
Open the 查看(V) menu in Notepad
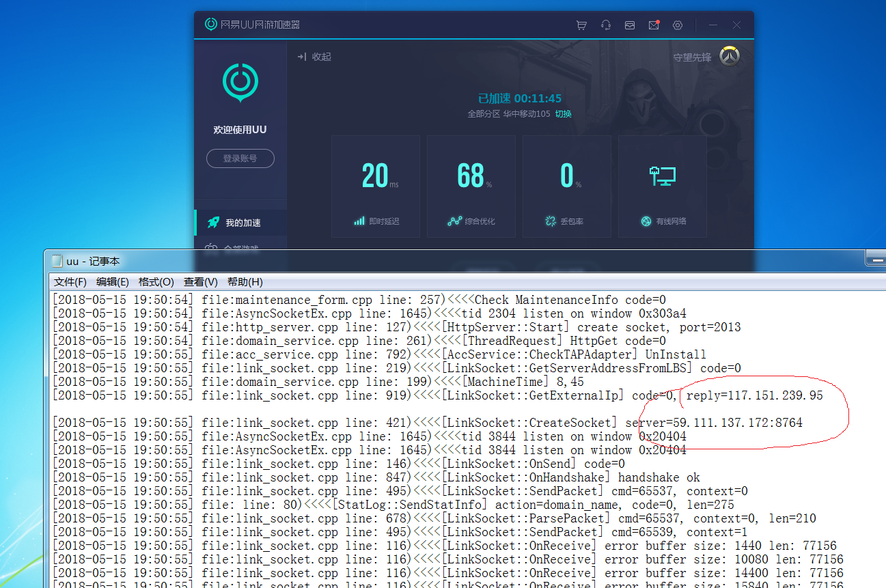(x=200, y=282)
